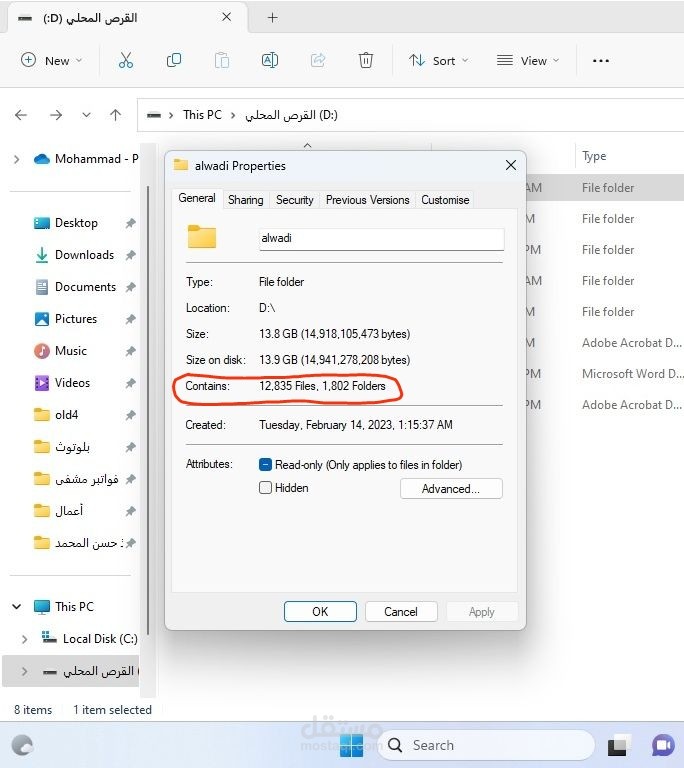Open أعمال folder in sidebar
This screenshot has width=684, height=768.
click(69, 511)
